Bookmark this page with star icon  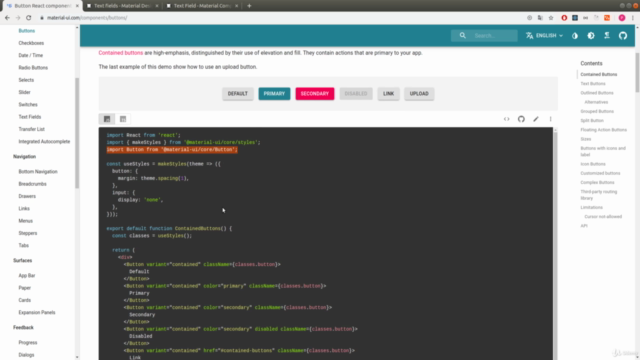551,18
